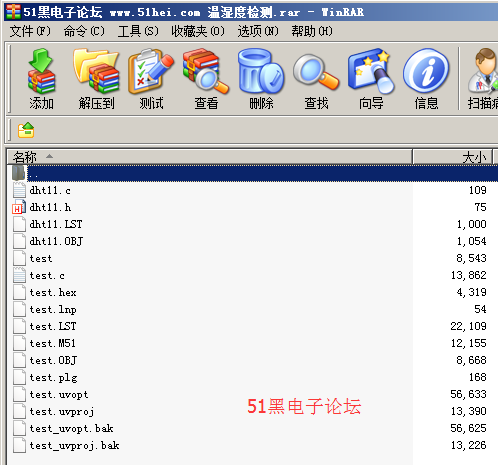Open the Commands (命令) menu
This screenshot has height=465, width=498.
click(x=84, y=31)
